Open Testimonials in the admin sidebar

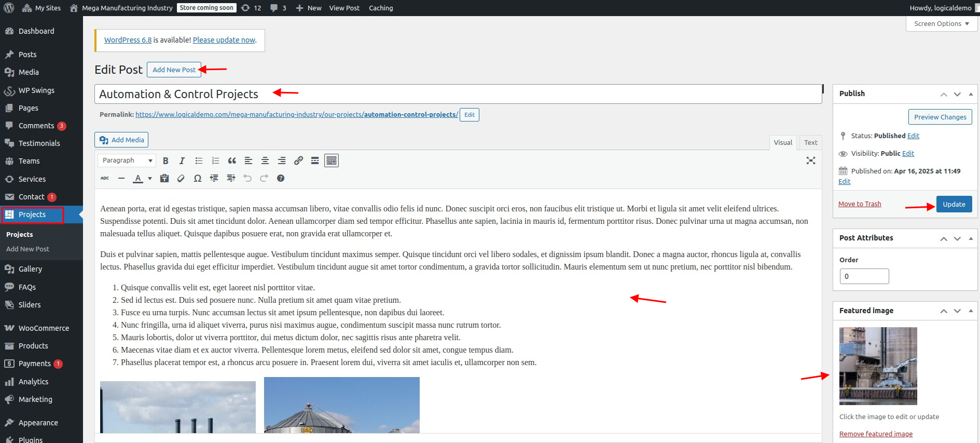click(x=39, y=143)
